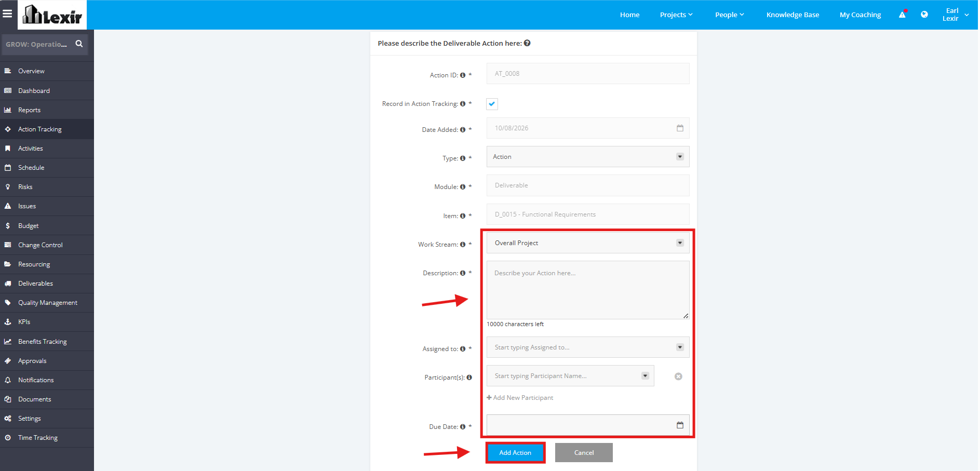Viewport: 980px width, 471px height.
Task: Open the Work Stream dropdown
Action: point(588,243)
